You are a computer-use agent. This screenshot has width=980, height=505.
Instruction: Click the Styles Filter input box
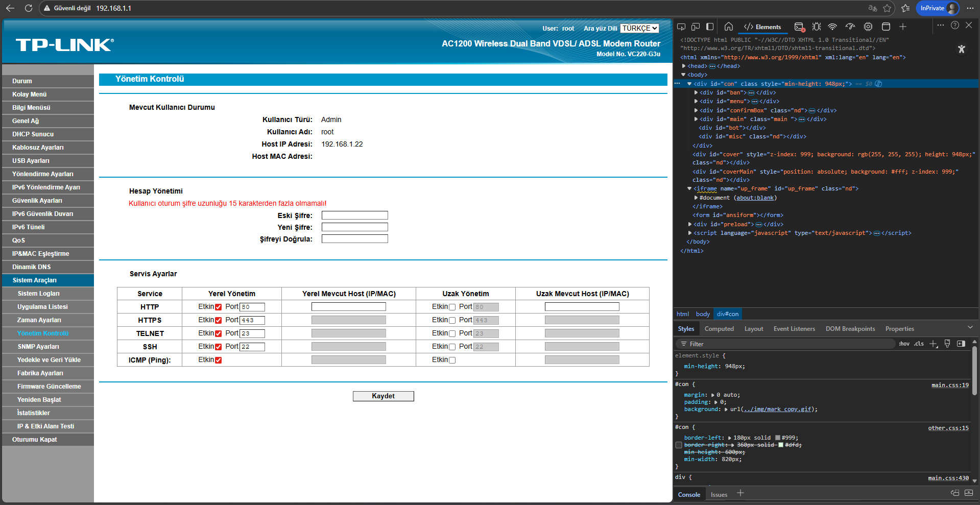tap(786, 344)
